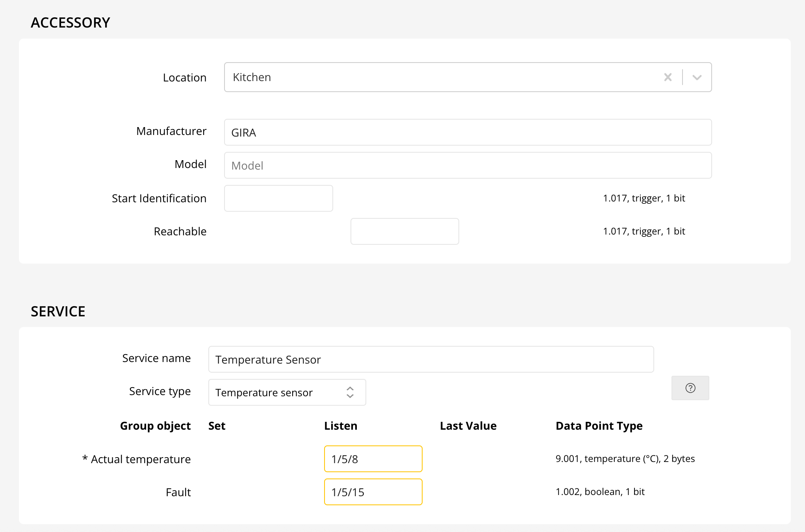Click Fault listen field 1/5/15
Viewport: 805px width, 532px height.
pyautogui.click(x=373, y=492)
